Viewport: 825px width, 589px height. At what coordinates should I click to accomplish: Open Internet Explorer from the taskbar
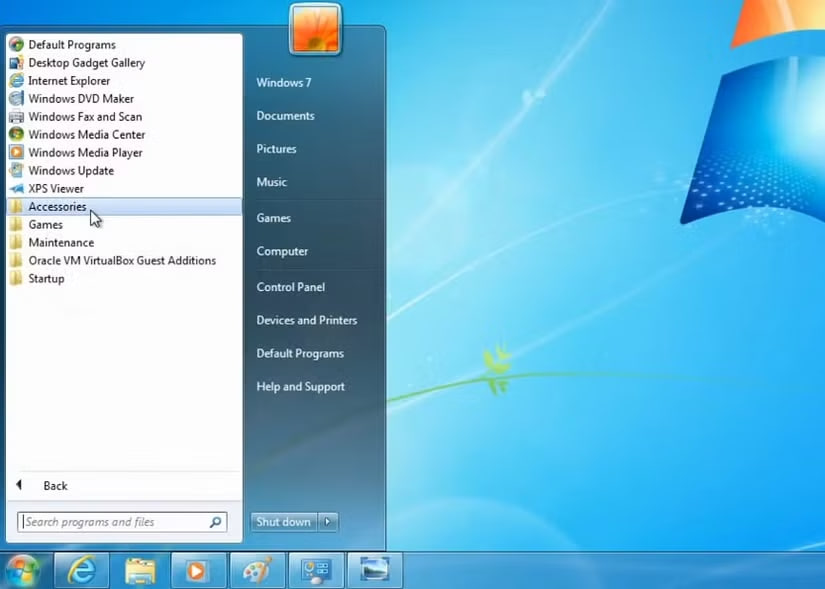[82, 570]
